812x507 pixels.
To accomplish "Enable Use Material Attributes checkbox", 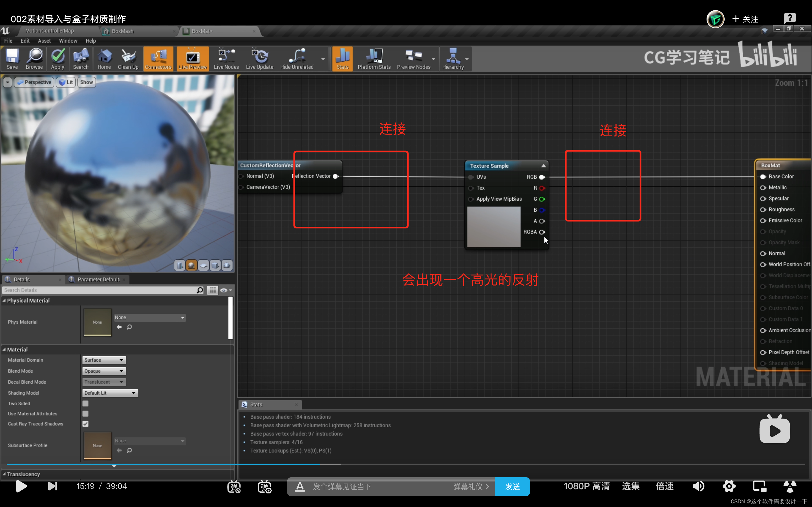I will tap(85, 413).
